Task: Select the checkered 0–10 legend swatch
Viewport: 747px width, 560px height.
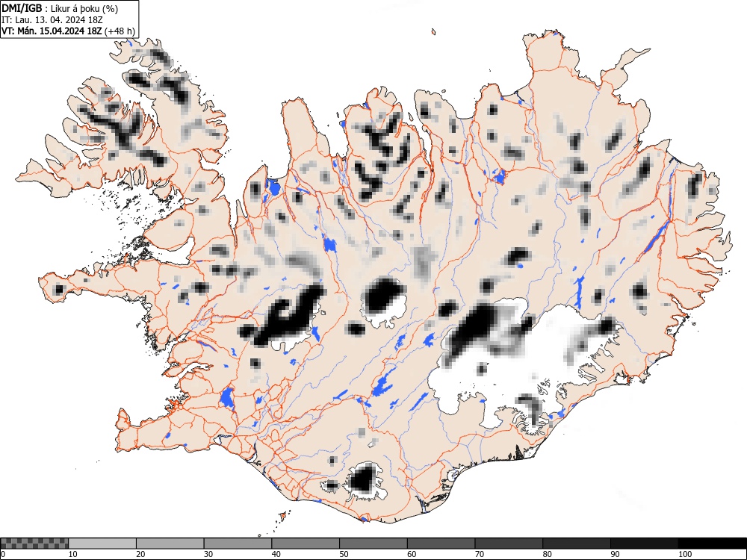Action: pos(34,544)
